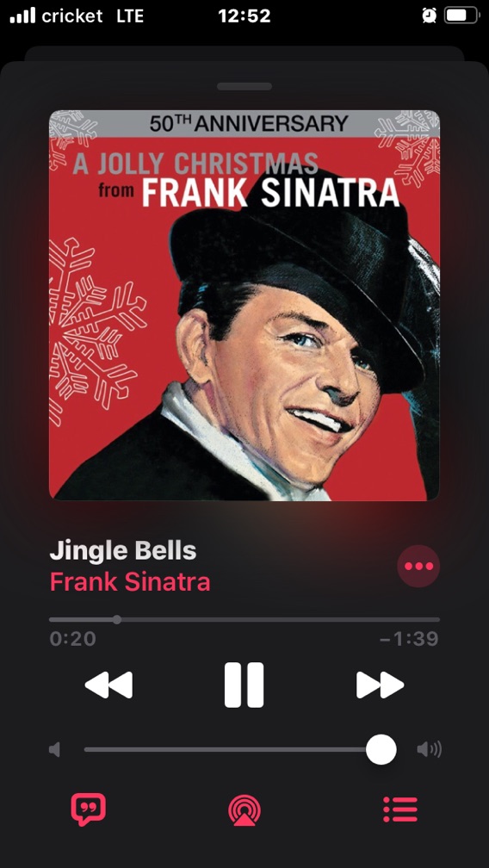489x868 pixels.
Task: Tap the 12:52 clock in status bar
Action: pos(244,16)
